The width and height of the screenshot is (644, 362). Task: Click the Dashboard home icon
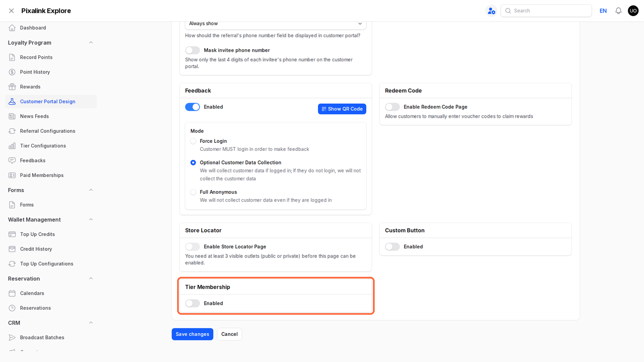pos(12,28)
